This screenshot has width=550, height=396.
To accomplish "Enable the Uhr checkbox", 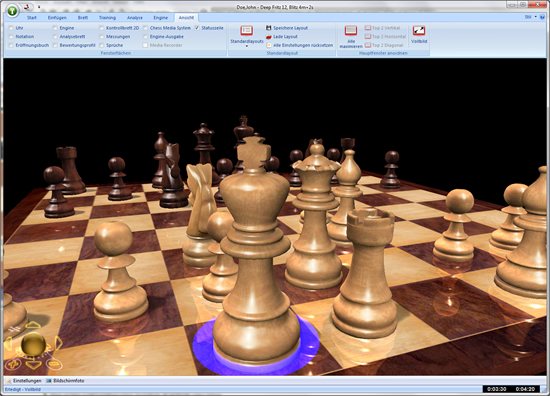I will 11,28.
